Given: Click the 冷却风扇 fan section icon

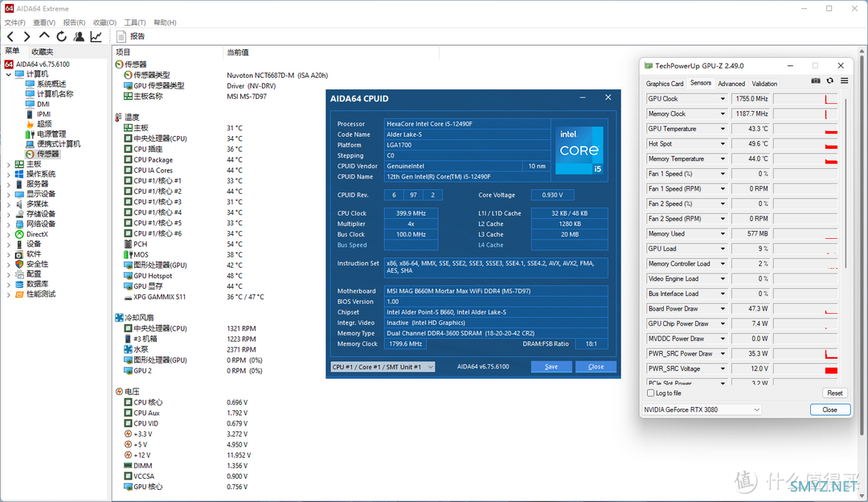Looking at the screenshot, I should pos(119,318).
